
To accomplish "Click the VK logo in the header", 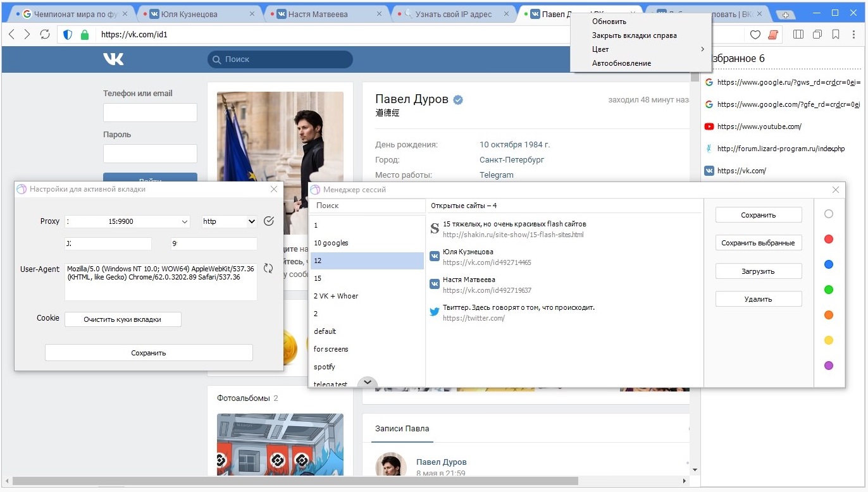I will (x=114, y=59).
